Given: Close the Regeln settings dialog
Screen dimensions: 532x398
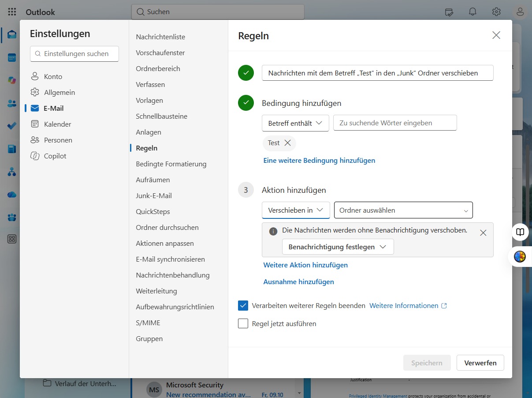Looking at the screenshot, I should pos(496,35).
